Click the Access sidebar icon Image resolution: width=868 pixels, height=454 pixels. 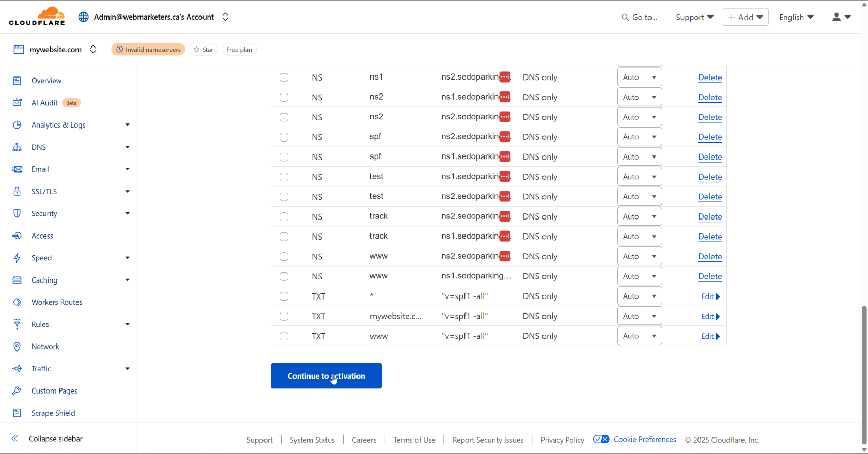click(17, 236)
